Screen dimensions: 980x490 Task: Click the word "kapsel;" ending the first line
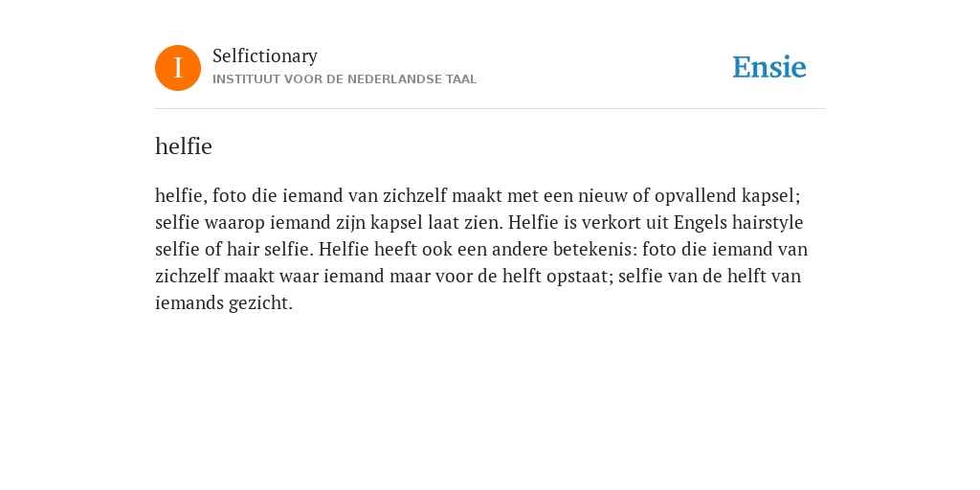point(771,196)
